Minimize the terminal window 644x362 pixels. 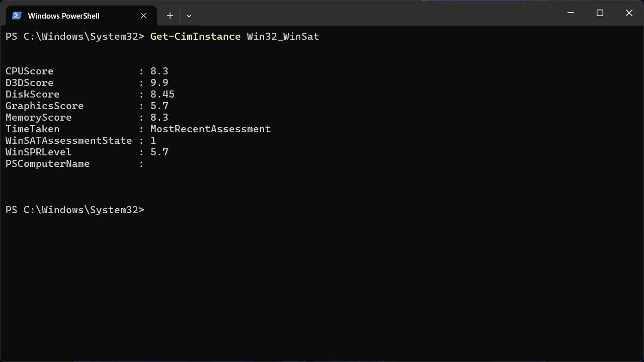tap(571, 13)
